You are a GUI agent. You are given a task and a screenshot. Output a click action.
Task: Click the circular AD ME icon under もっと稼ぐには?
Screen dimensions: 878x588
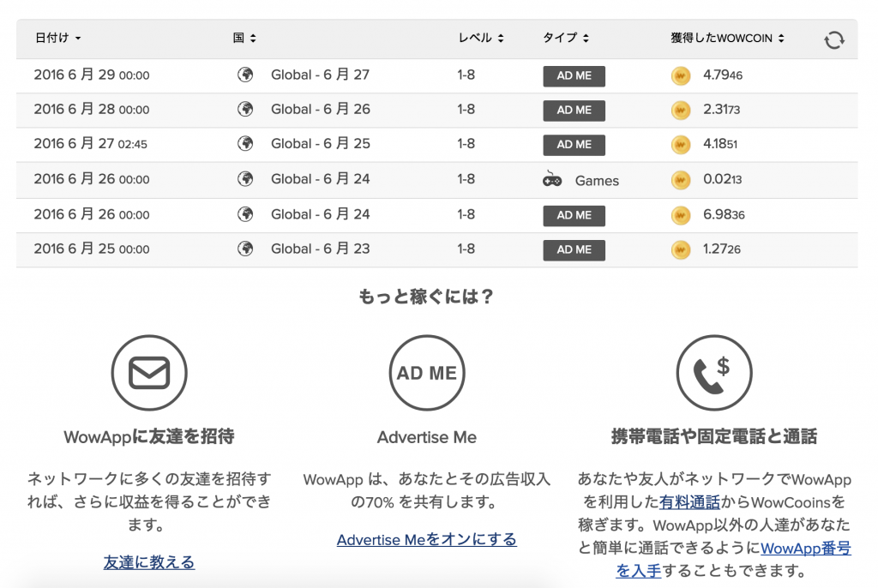426,372
